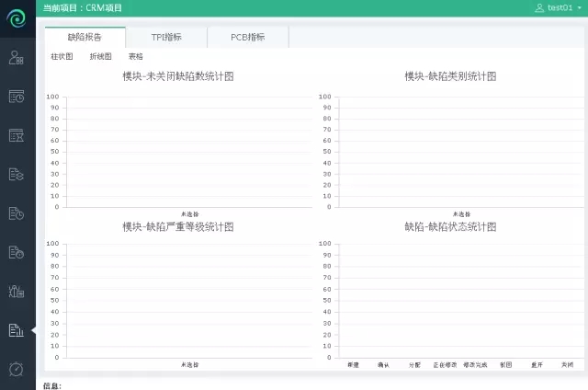Open the window-with-hourglass sidebar icon
588x390 pixels.
17,135
